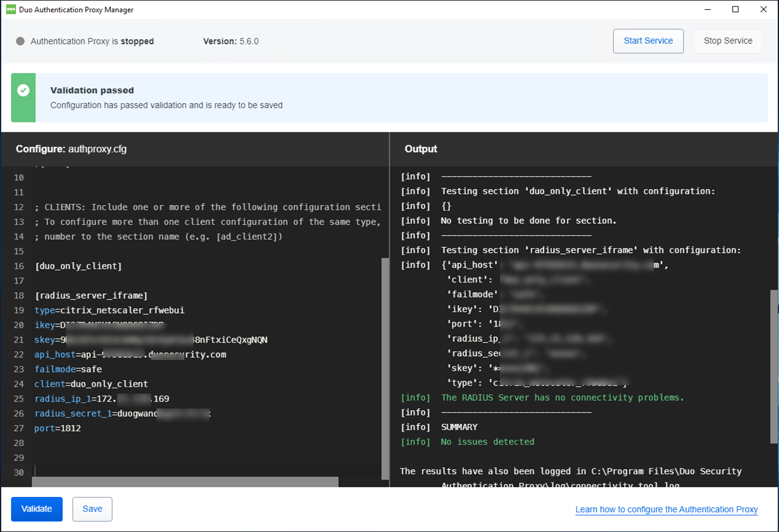Click the editor's horizontal scrollbar thumb
779x532 pixels.
pyautogui.click(x=186, y=482)
